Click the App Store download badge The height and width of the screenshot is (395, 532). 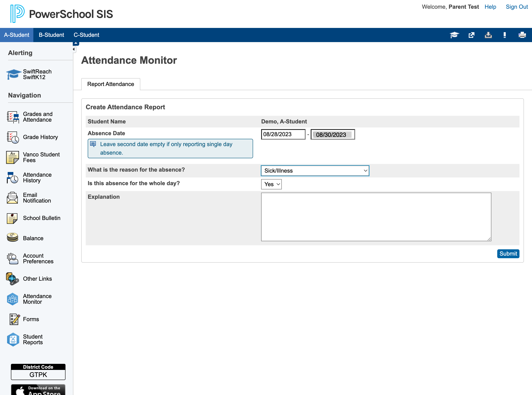coord(38,390)
